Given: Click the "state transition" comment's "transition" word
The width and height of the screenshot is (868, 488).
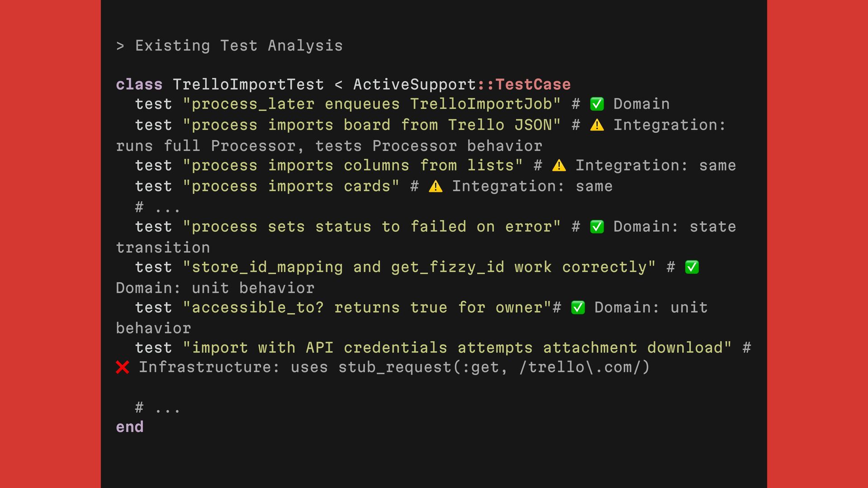Looking at the screenshot, I should tap(163, 248).
